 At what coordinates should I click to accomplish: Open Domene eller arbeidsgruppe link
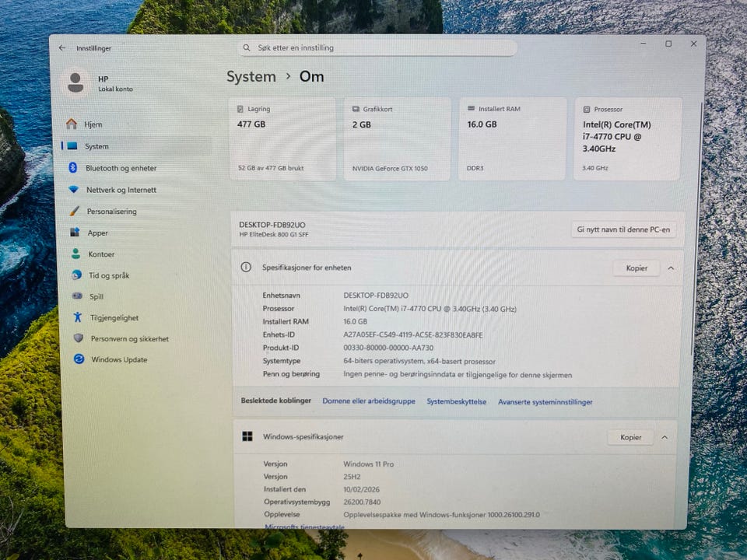tap(369, 401)
